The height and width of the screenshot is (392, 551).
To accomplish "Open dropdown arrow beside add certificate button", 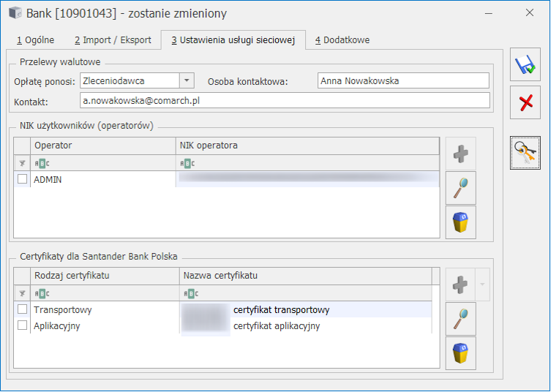I will coord(481,284).
